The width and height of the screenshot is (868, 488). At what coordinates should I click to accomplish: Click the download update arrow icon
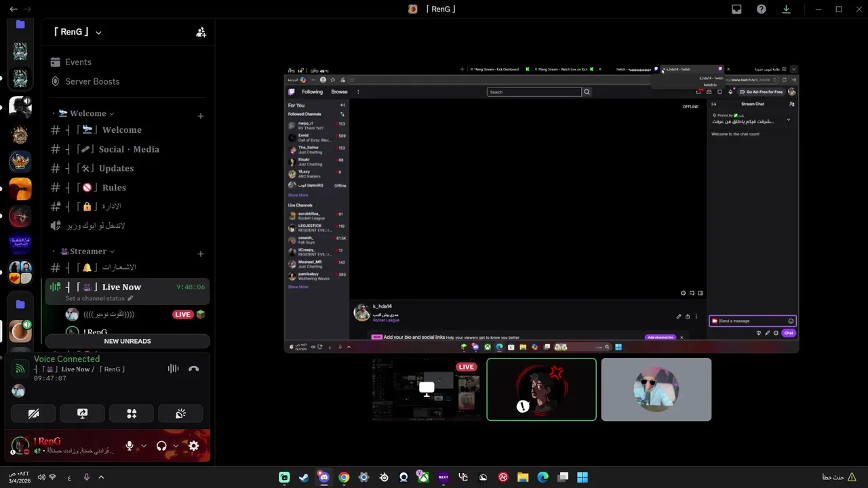[786, 9]
